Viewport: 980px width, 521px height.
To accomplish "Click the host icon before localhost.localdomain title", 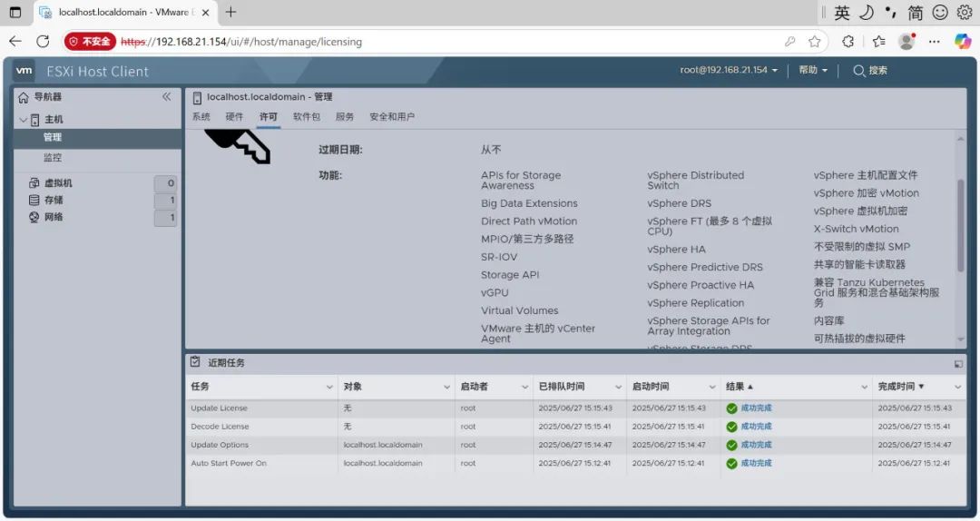I will [197, 97].
